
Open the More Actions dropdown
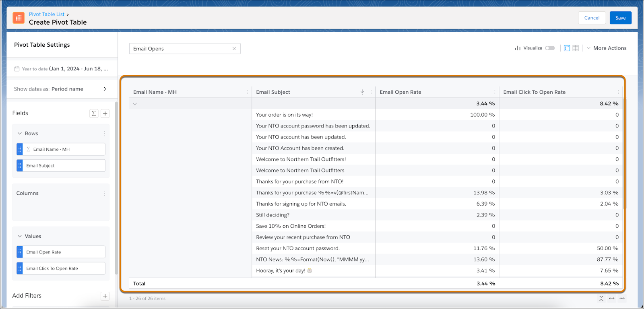point(607,48)
